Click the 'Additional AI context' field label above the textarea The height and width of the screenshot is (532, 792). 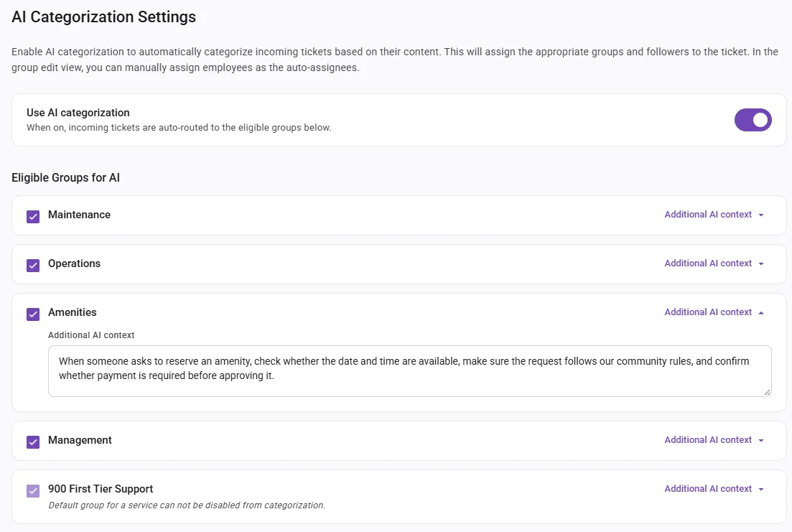[91, 335]
